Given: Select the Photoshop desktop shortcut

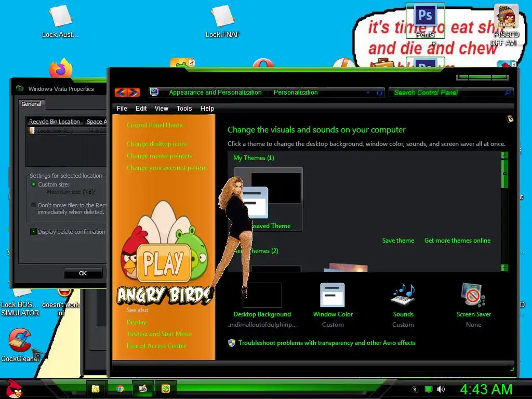Looking at the screenshot, I should coord(425,21).
